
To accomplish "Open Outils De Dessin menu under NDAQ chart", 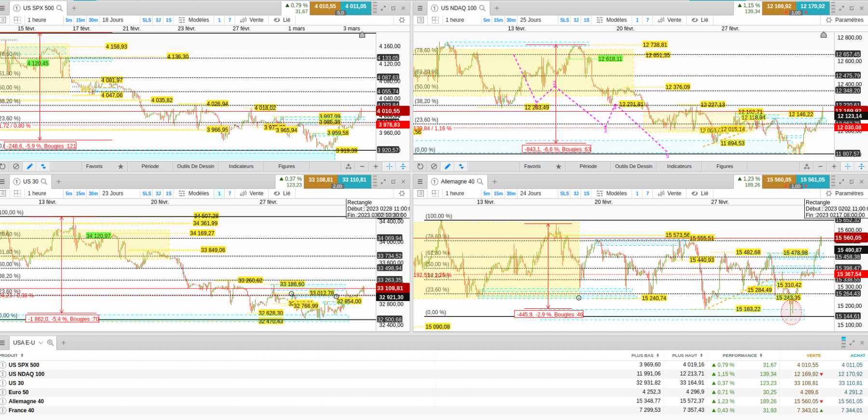I will click(x=634, y=166).
